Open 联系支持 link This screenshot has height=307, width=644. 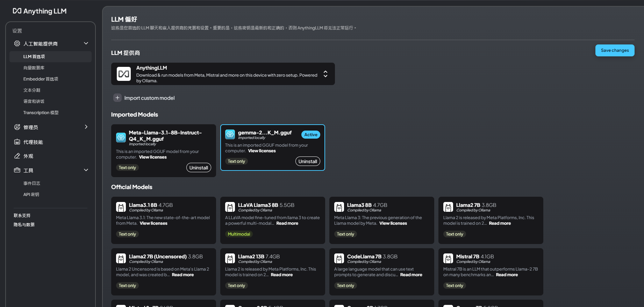point(22,216)
